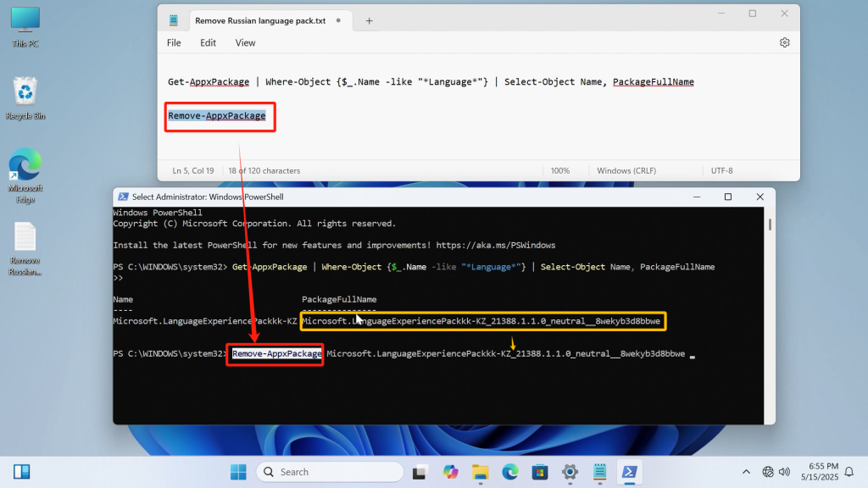
Task: Close the Notepad window
Action: [x=784, y=14]
